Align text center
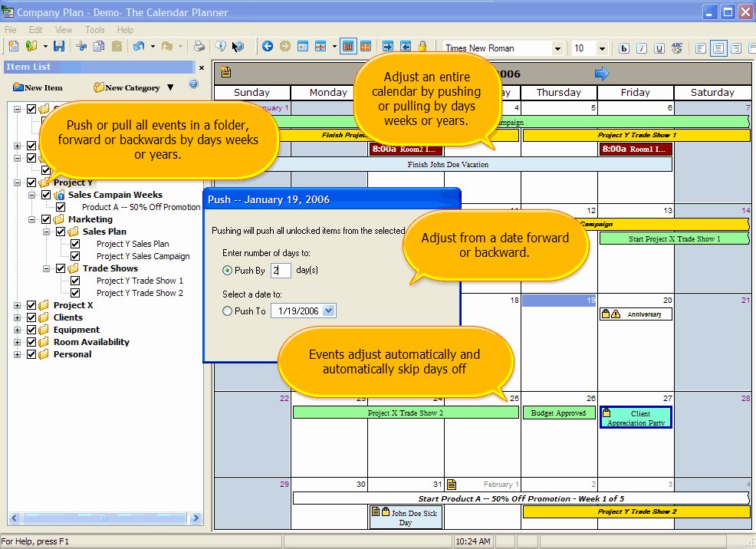 718,48
